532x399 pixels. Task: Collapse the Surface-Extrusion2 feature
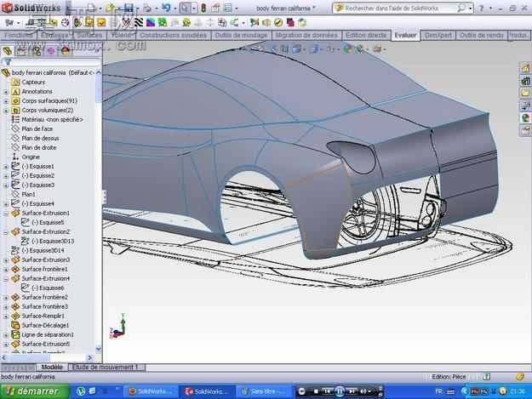[x=6, y=232]
